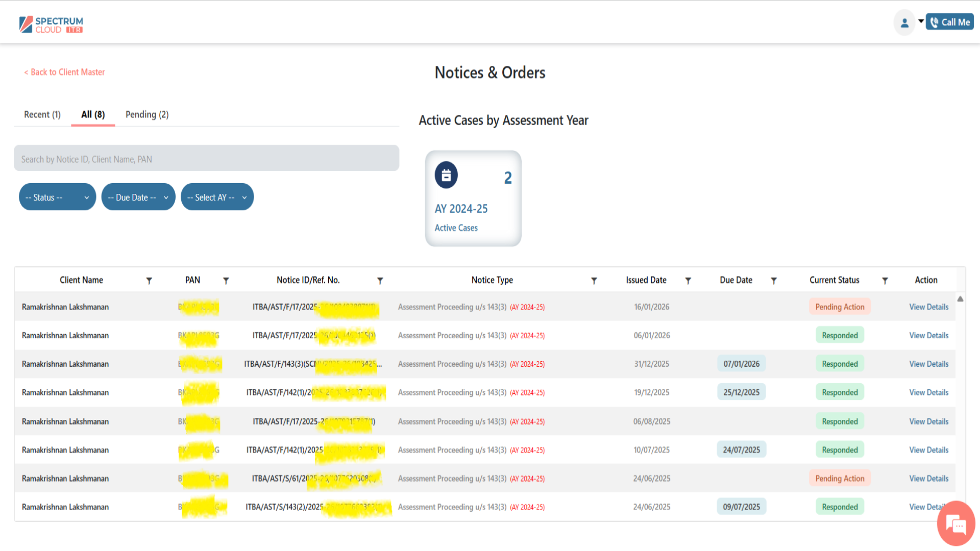Open Current Status column filter icon
The image size is (980, 551).
(885, 281)
